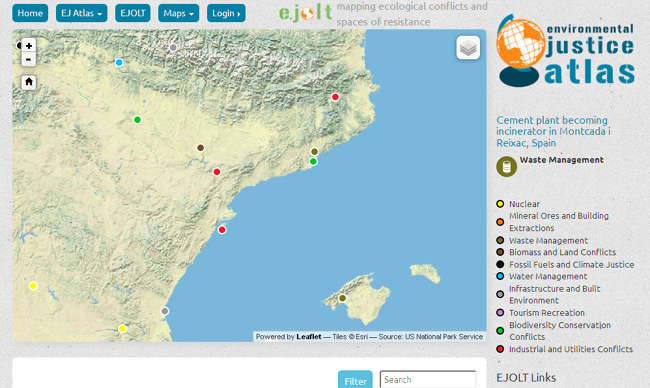Go to the Home page
Screen dimensions: 650x388
(30, 13)
